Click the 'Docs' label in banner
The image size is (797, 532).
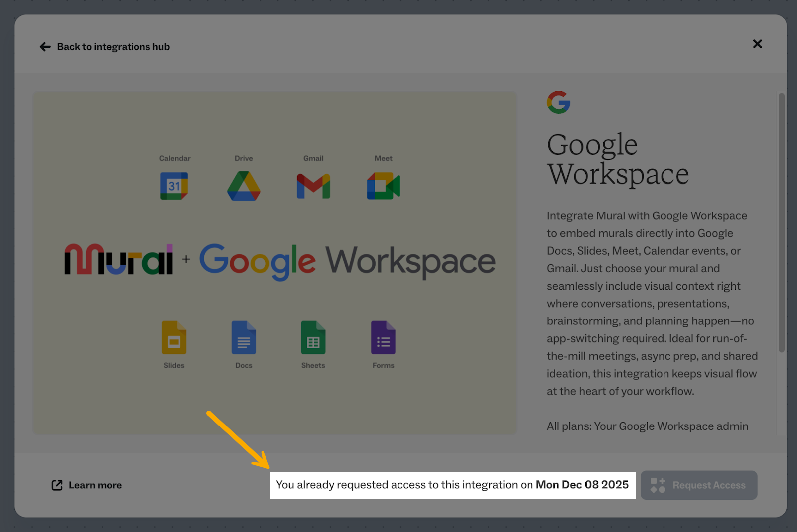[244, 365]
